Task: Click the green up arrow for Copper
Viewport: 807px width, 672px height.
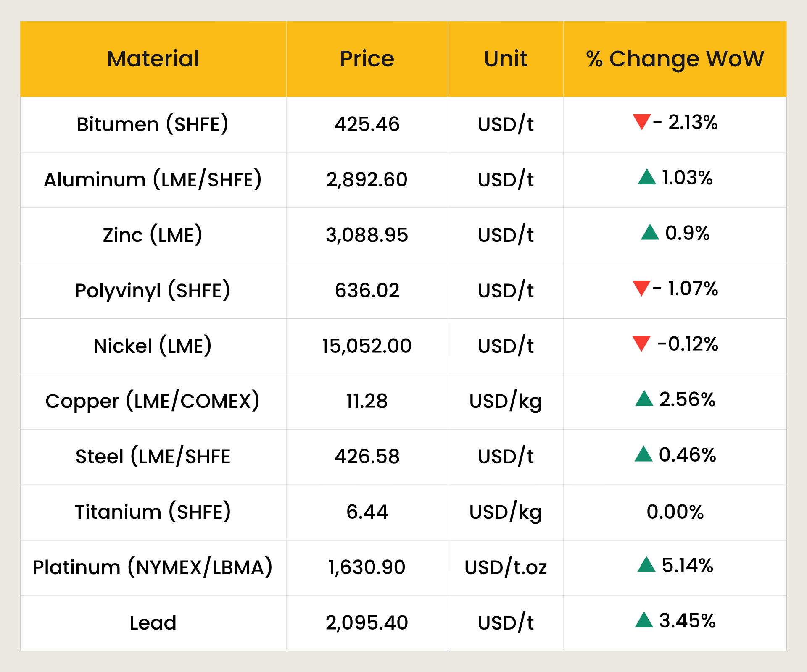Action: (x=644, y=399)
